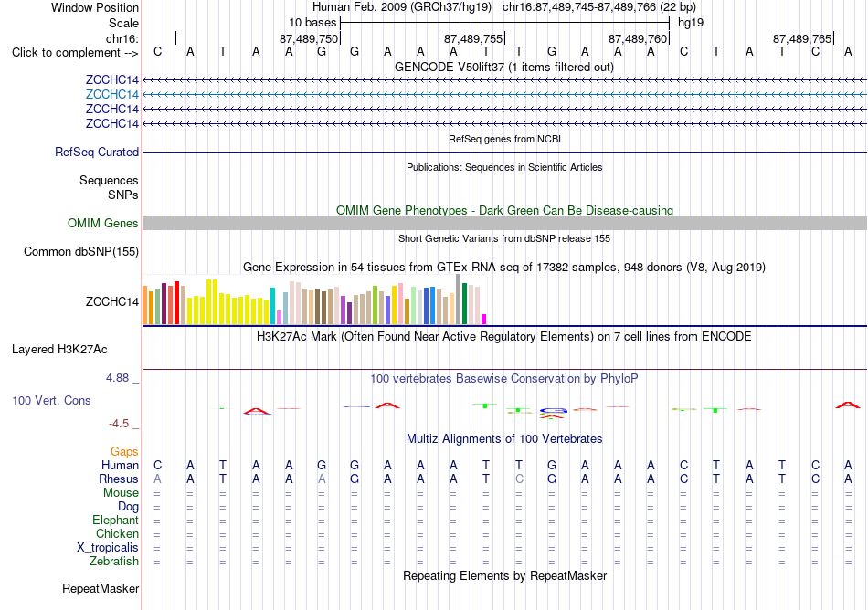
Task: Open the OMIM Gene Phenotypes track title
Action: 505,211
